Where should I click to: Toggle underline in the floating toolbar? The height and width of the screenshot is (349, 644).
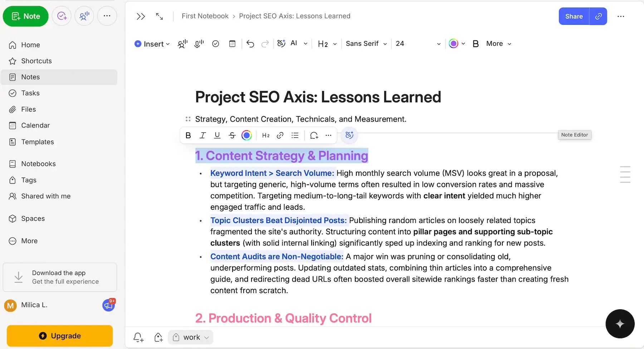tap(217, 135)
